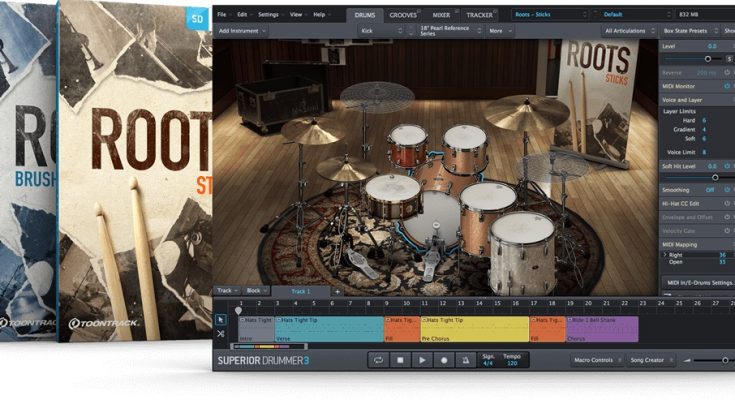
Task: Stop playback with the stop button
Action: tap(400, 360)
